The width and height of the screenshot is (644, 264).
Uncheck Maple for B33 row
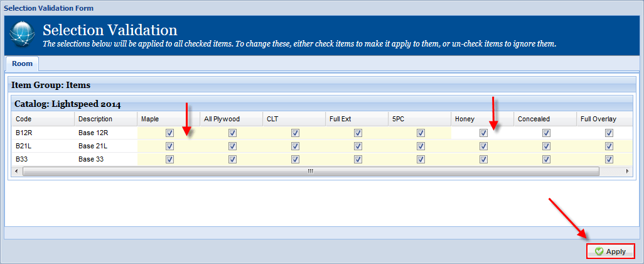click(x=170, y=159)
